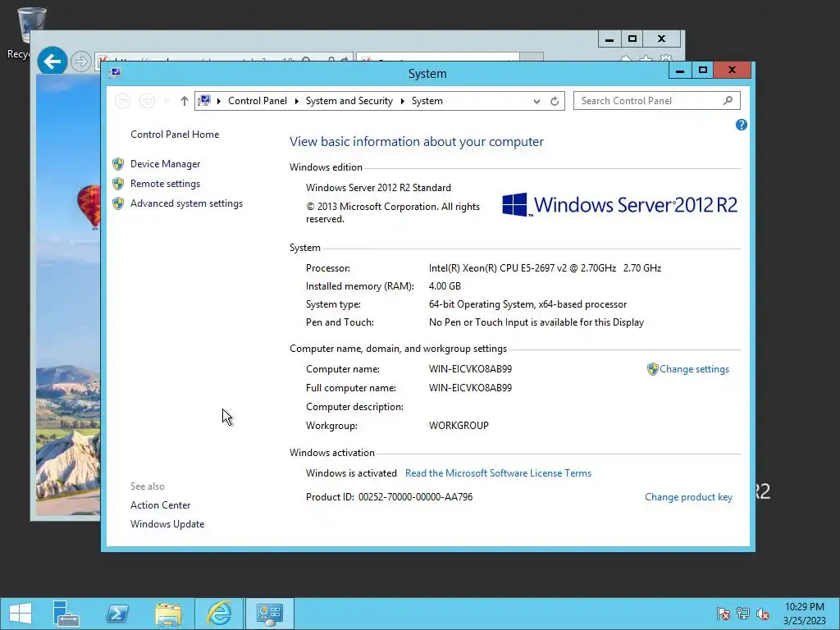Click the search magnifier icon
This screenshot has width=840, height=630.
coord(728,101)
